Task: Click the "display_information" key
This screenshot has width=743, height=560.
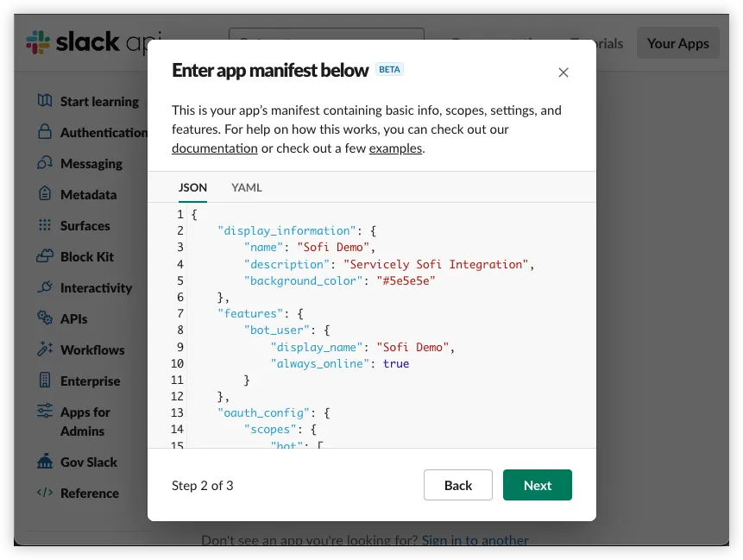Action: coord(286,230)
